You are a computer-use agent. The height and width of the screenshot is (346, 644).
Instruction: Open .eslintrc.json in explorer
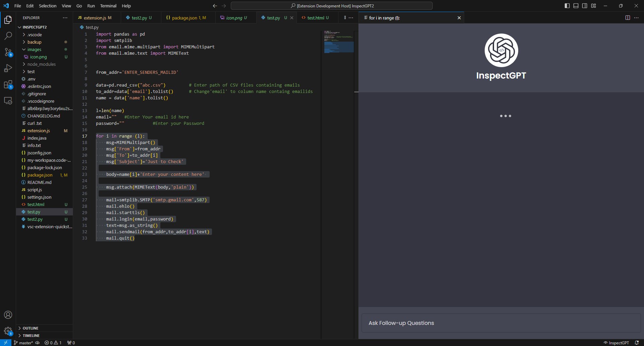coord(45,86)
